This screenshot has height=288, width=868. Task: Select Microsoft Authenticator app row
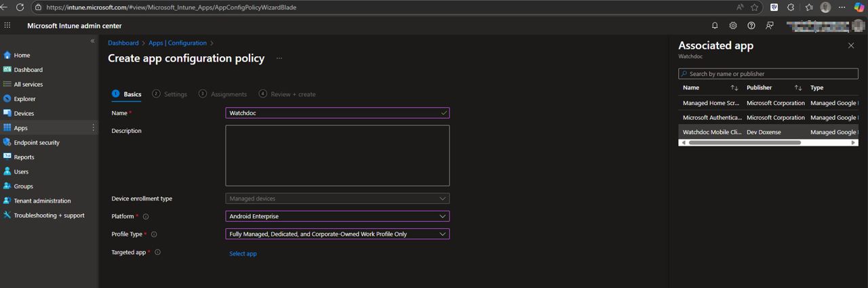(x=768, y=117)
